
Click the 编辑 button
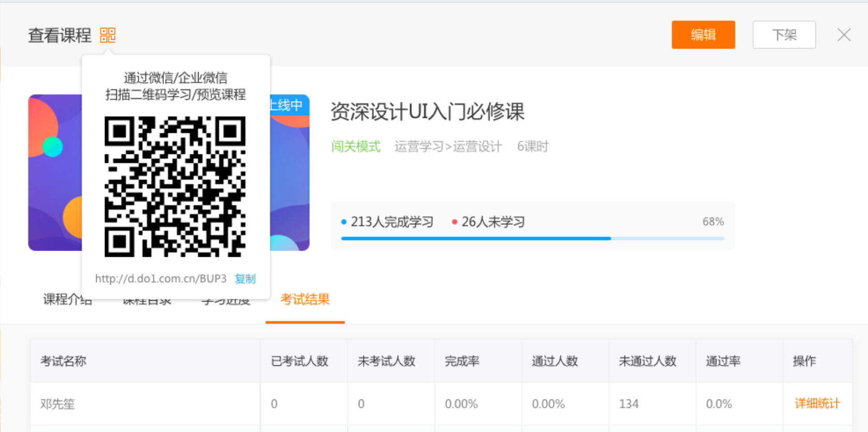(703, 35)
